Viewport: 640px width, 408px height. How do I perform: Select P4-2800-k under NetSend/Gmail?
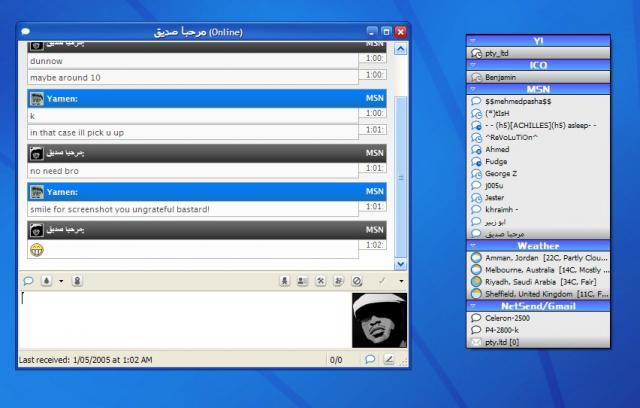click(x=538, y=330)
